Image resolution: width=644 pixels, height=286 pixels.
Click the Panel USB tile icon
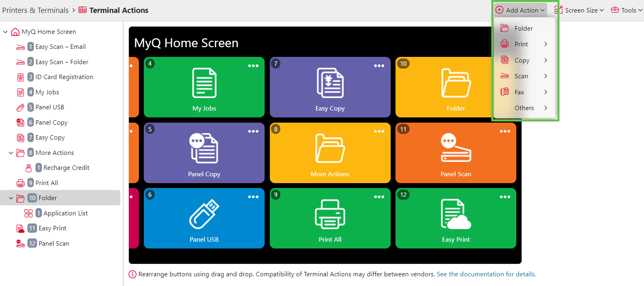pyautogui.click(x=204, y=214)
